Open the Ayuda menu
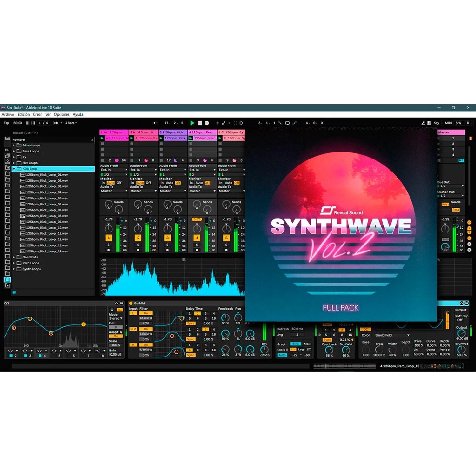This screenshot has width=476, height=476. [x=78, y=114]
